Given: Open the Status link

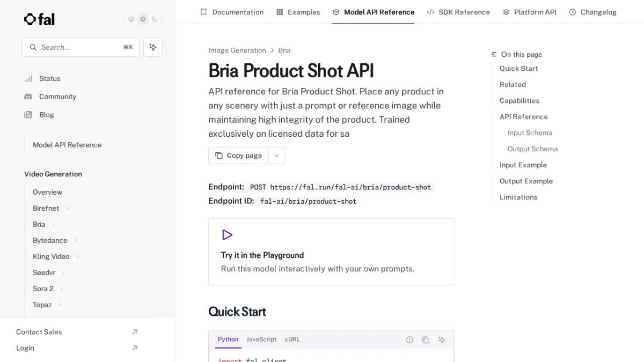Looking at the screenshot, I should (x=50, y=78).
